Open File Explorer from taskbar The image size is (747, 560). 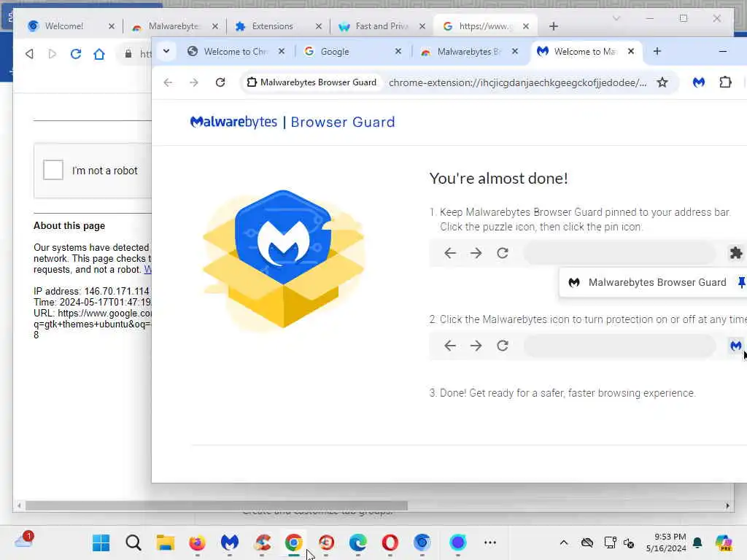coord(166,542)
